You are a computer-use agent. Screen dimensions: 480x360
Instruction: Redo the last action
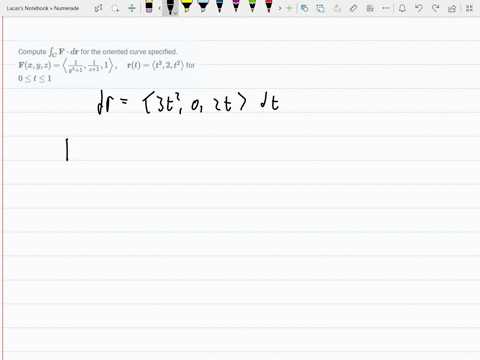tap(435, 8)
